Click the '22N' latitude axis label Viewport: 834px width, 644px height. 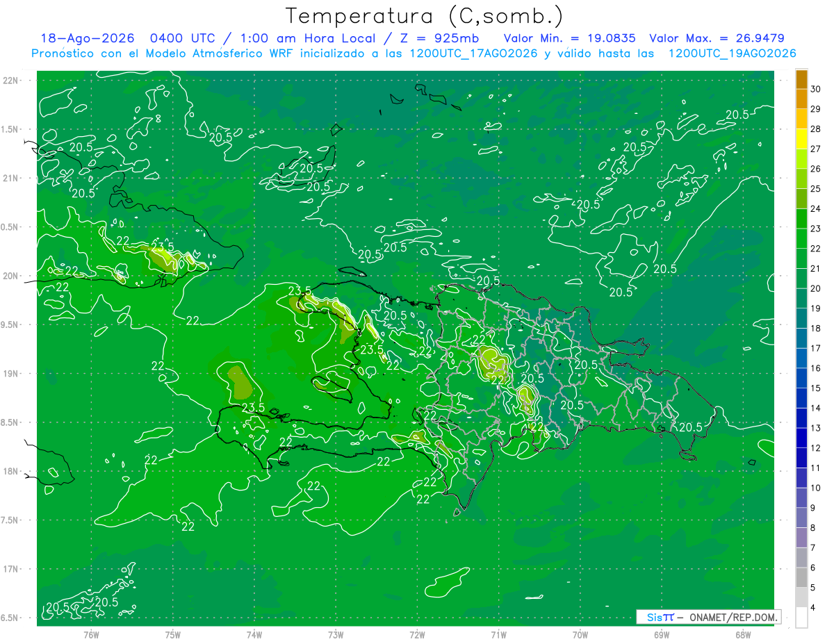tap(12, 81)
